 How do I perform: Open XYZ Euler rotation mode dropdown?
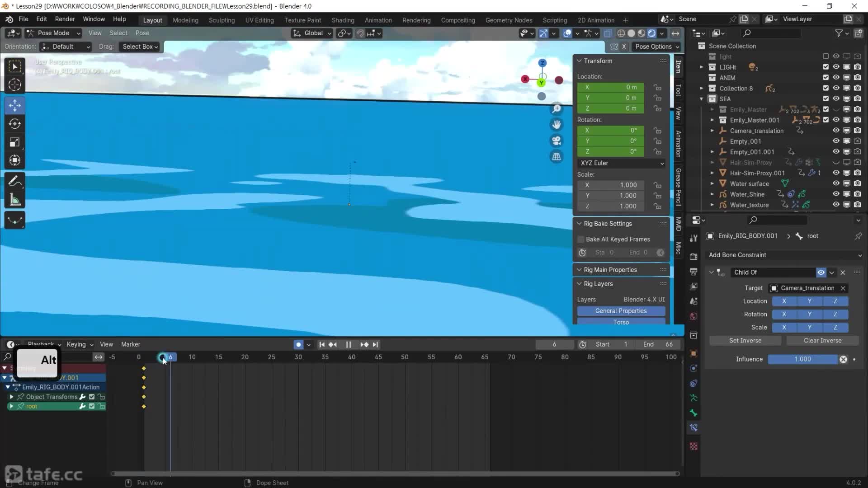click(622, 163)
